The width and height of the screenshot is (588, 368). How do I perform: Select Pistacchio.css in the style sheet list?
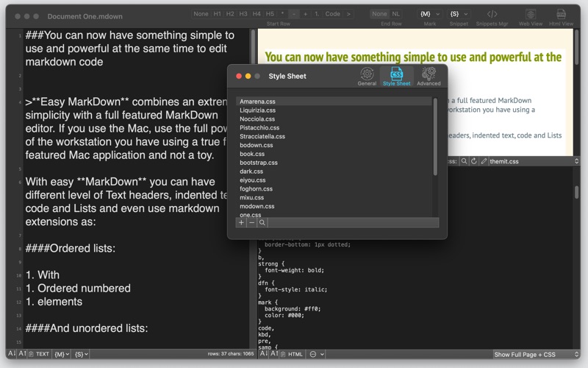(257, 127)
